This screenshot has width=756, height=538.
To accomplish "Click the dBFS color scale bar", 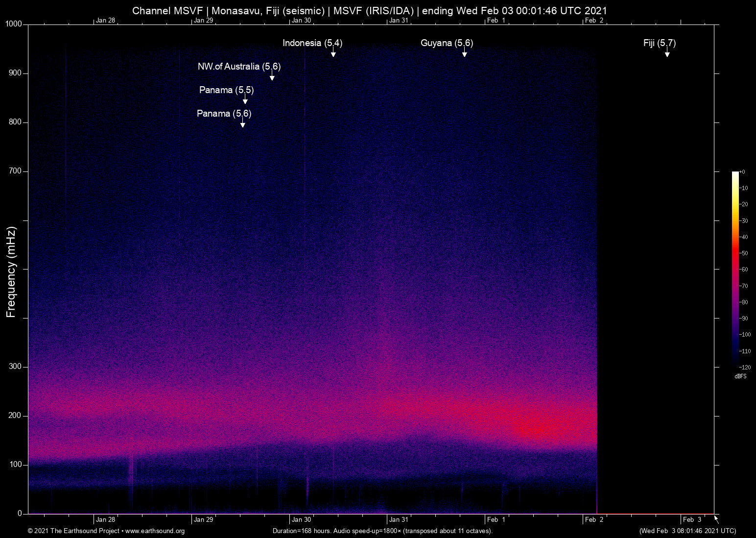I will [x=735, y=269].
